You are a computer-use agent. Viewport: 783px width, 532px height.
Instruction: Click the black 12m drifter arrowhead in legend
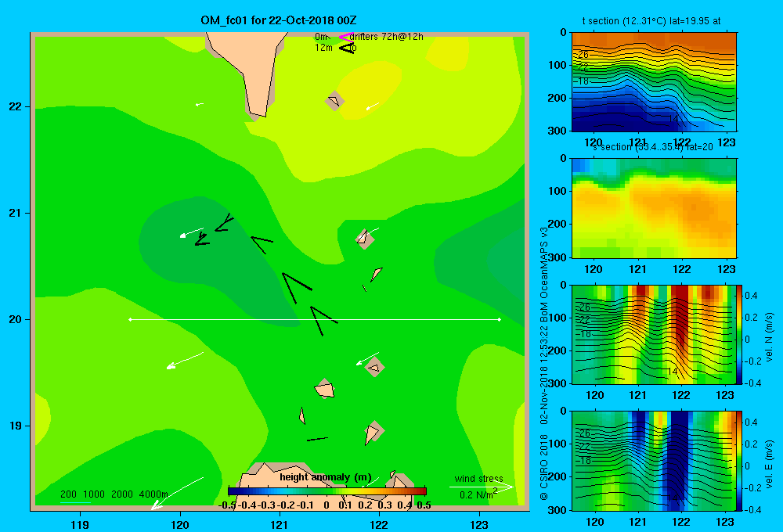[346, 48]
